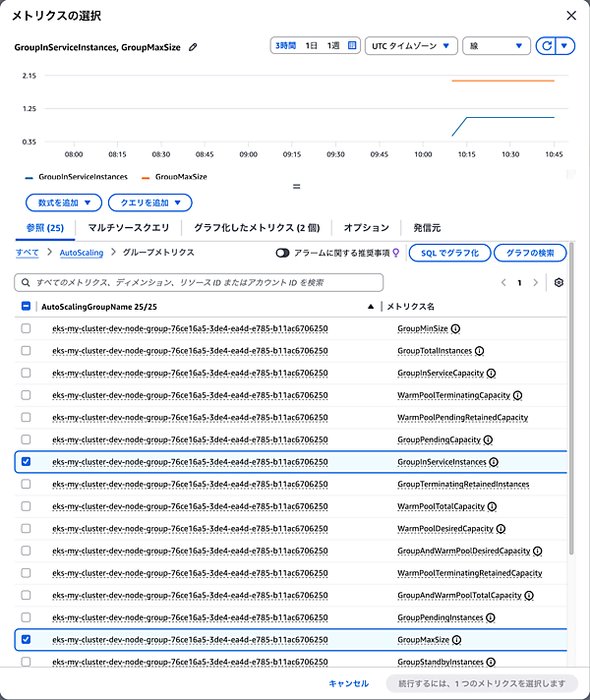The image size is (590, 700).
Task: Open info icon for GroupMinSize
Action: click(x=455, y=328)
